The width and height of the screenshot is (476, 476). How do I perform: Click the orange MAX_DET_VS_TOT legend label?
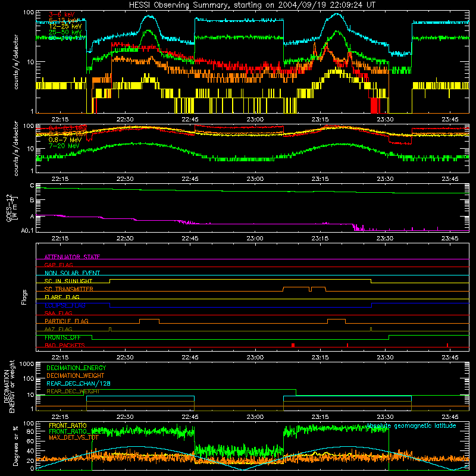[x=73, y=437]
